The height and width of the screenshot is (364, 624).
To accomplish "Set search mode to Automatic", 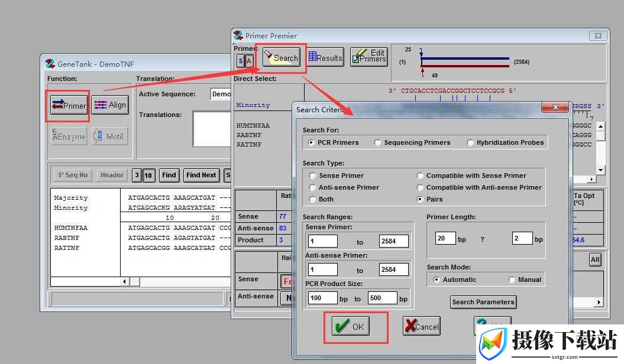I will click(454, 279).
